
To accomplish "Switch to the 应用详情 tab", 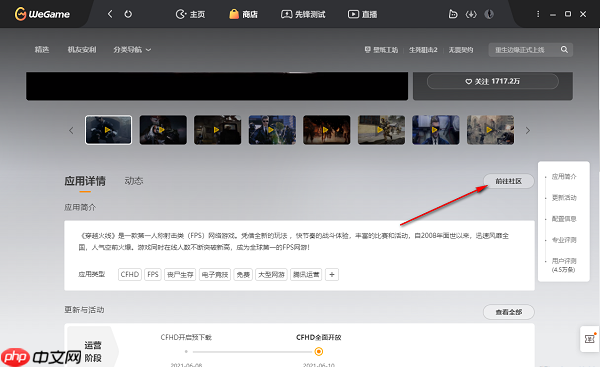I will 85,181.
